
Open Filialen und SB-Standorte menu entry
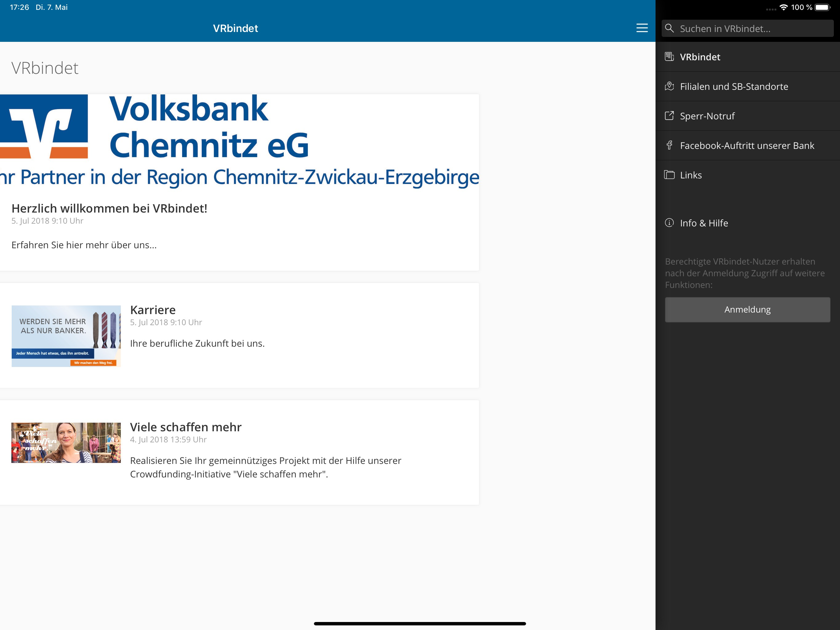[748, 86]
